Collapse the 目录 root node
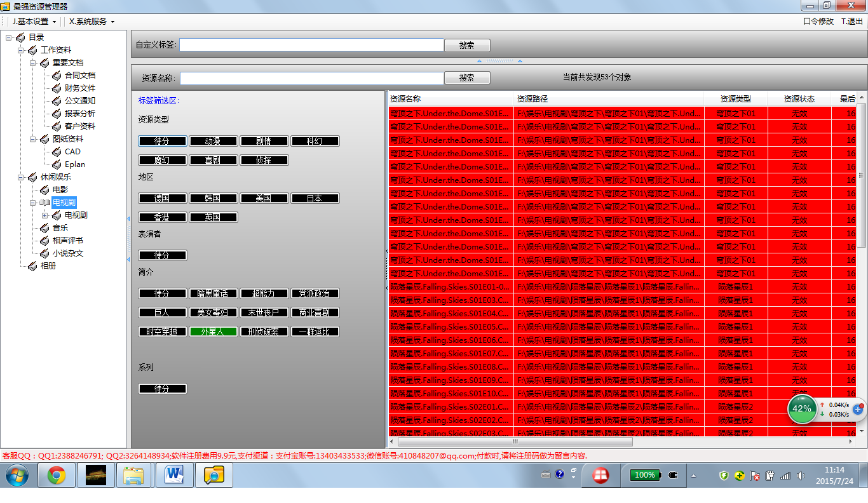 [x=9, y=37]
